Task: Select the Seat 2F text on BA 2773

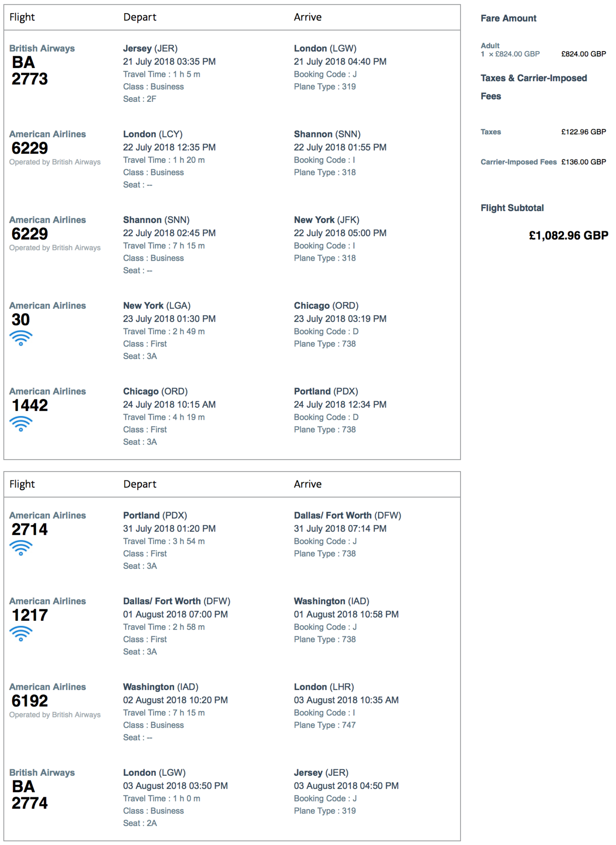Action: [x=139, y=99]
